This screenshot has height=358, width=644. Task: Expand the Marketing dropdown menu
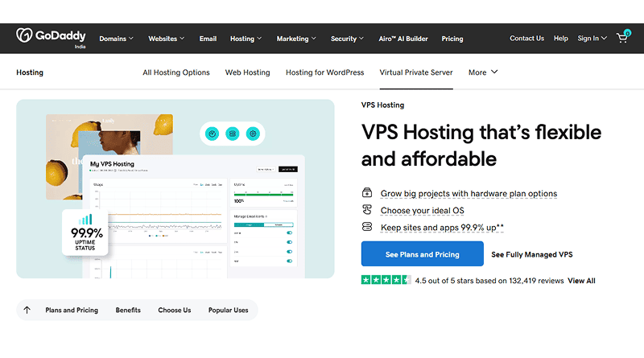tap(296, 39)
